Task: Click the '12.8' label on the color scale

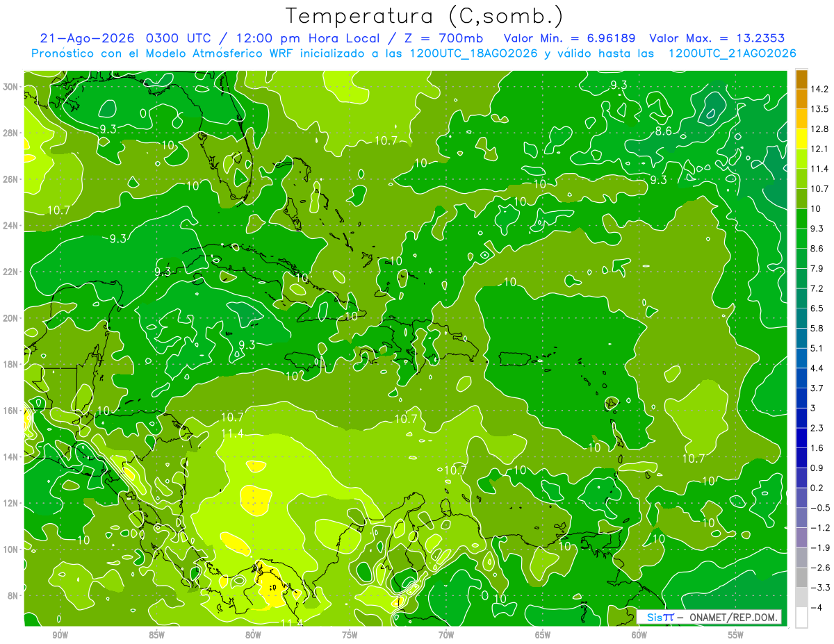Action: tap(820, 129)
